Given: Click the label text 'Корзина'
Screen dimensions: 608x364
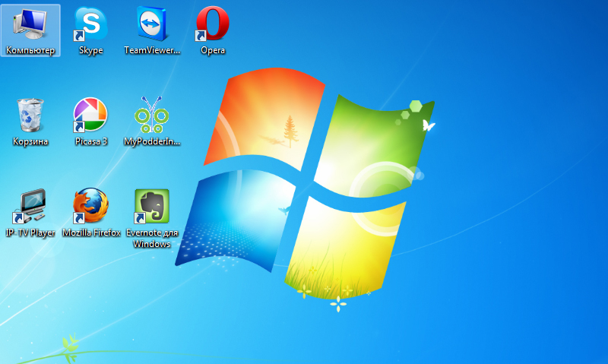Looking at the screenshot, I should pyautogui.click(x=30, y=141).
